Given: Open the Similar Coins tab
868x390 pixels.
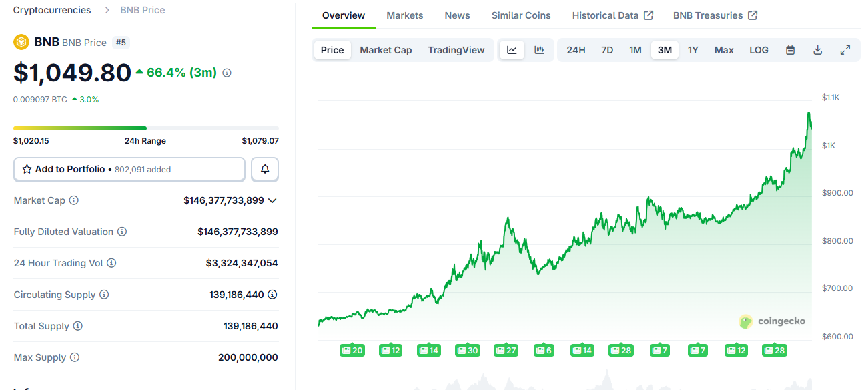Looking at the screenshot, I should click(x=521, y=15).
